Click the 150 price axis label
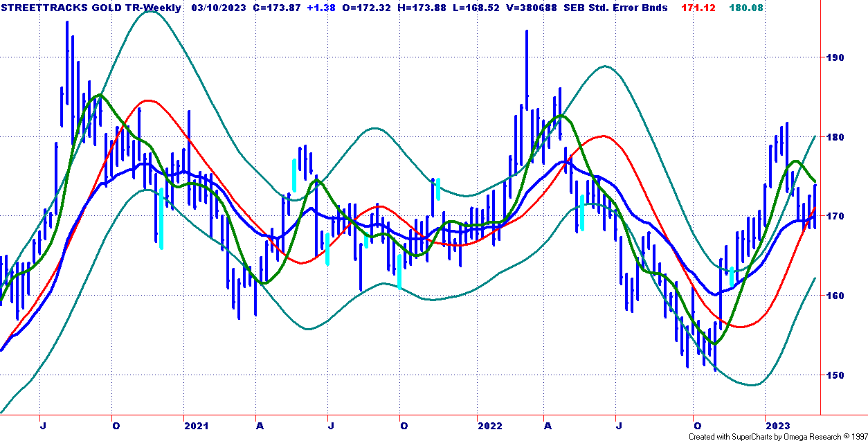The width and height of the screenshot is (868, 441). 835,375
